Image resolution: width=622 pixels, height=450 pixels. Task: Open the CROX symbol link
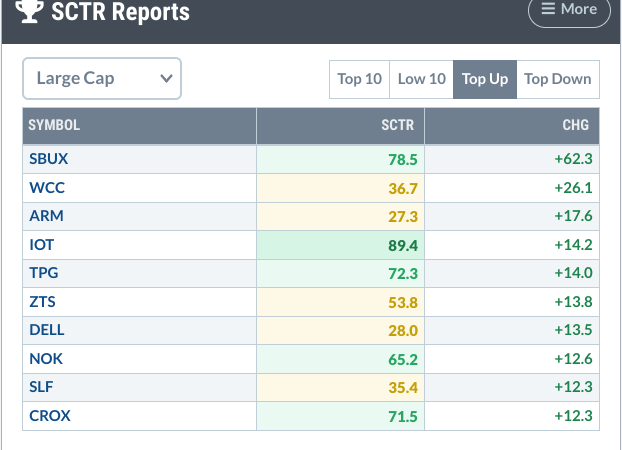pos(50,416)
